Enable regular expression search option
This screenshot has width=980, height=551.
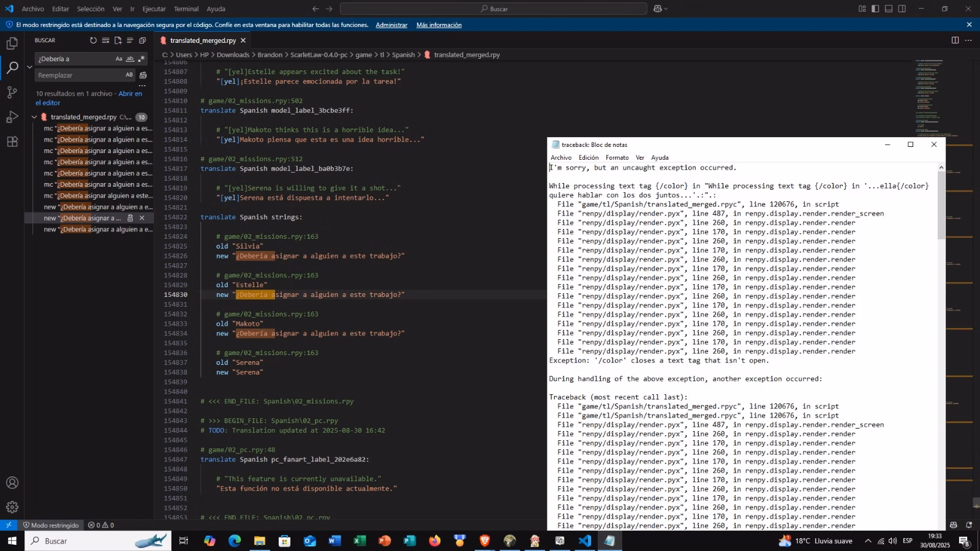pyautogui.click(x=141, y=59)
